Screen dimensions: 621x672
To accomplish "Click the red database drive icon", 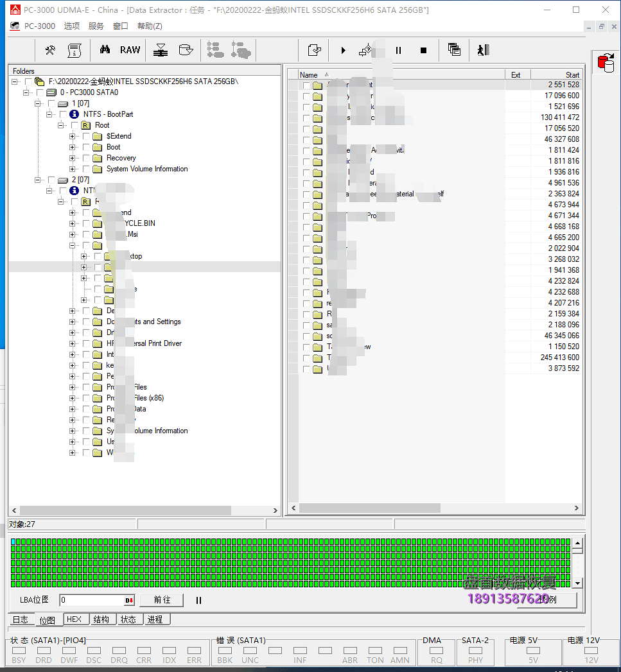I will coord(606,63).
